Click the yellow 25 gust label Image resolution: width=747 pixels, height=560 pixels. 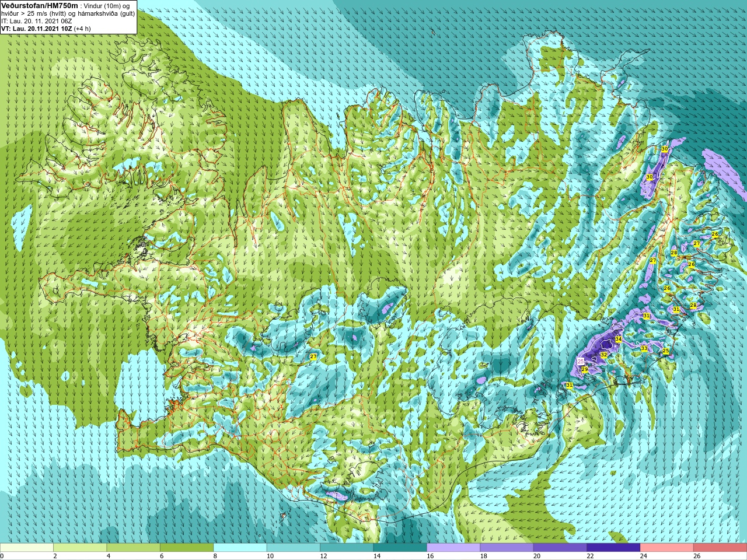[x=666, y=351]
